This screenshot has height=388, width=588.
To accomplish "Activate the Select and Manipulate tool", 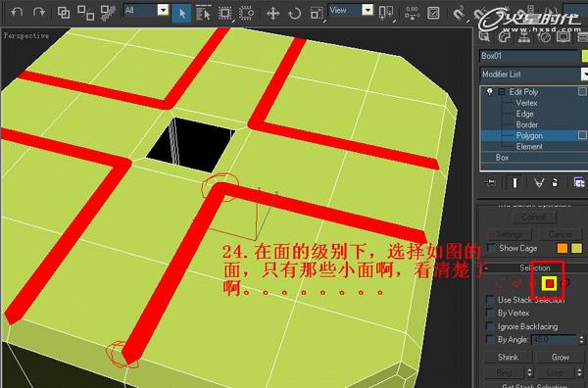I will [x=412, y=13].
